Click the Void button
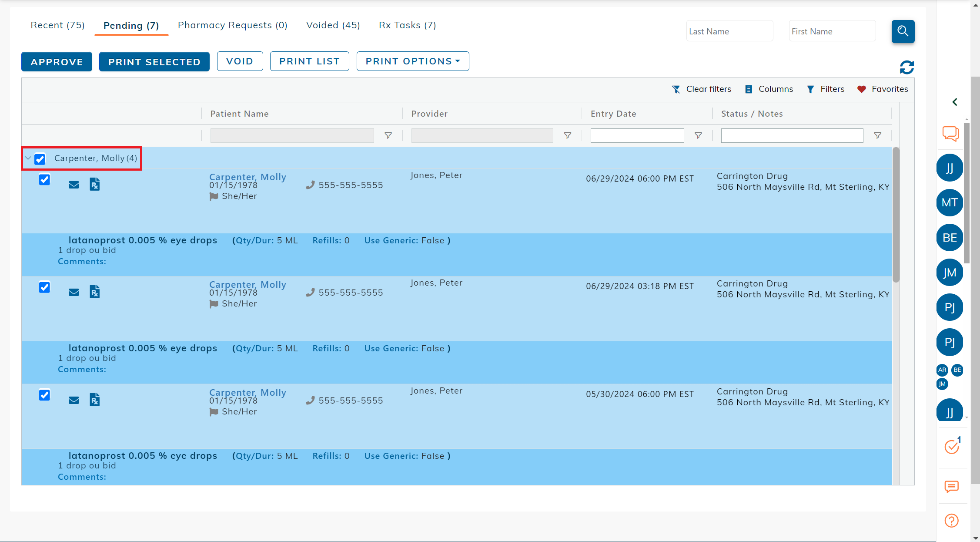Viewport: 980px width, 542px height. click(x=240, y=61)
